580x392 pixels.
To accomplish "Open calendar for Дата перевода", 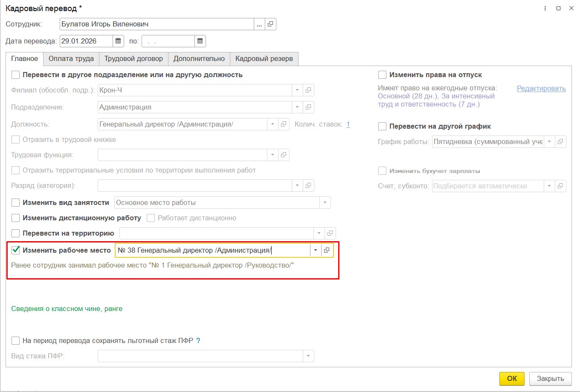I will (x=118, y=41).
